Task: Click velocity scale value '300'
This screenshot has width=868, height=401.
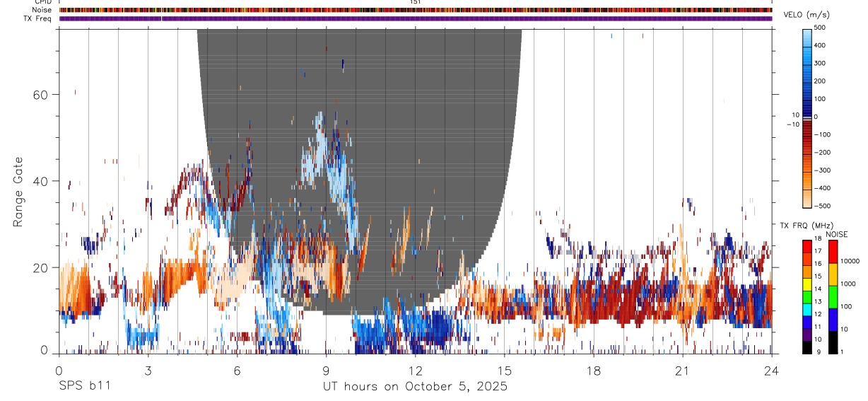Action: [820, 63]
